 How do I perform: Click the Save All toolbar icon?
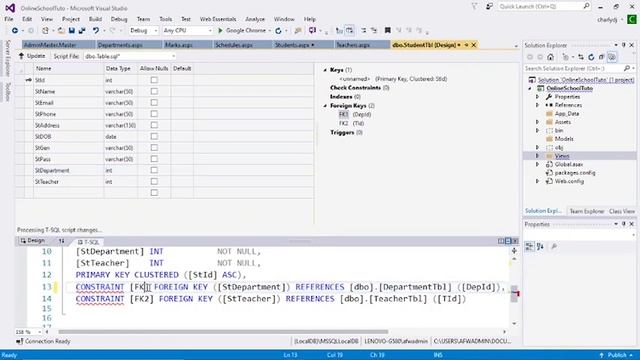(x=82, y=31)
